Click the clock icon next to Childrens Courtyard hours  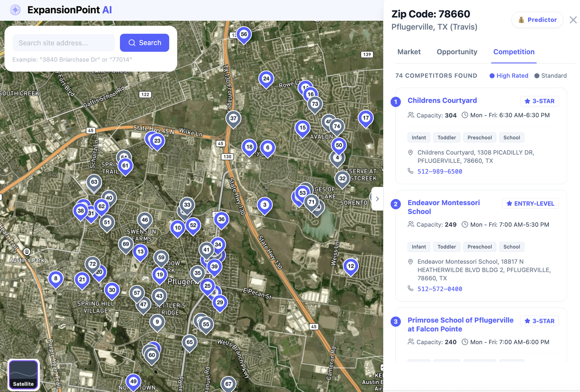coord(464,115)
